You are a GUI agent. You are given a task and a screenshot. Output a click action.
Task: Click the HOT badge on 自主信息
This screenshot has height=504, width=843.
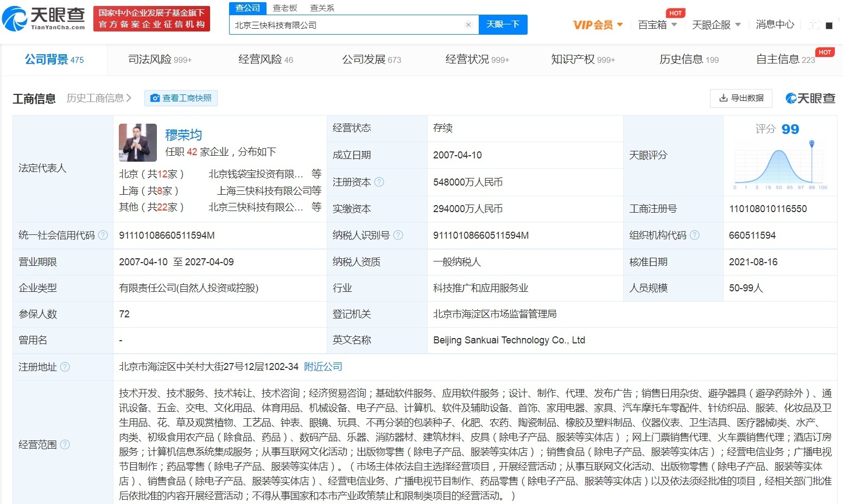click(825, 52)
